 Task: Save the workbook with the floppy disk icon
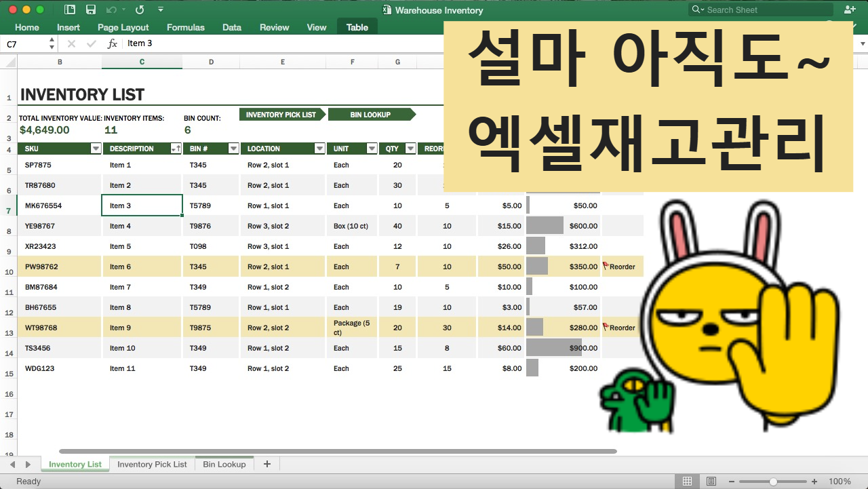click(91, 9)
